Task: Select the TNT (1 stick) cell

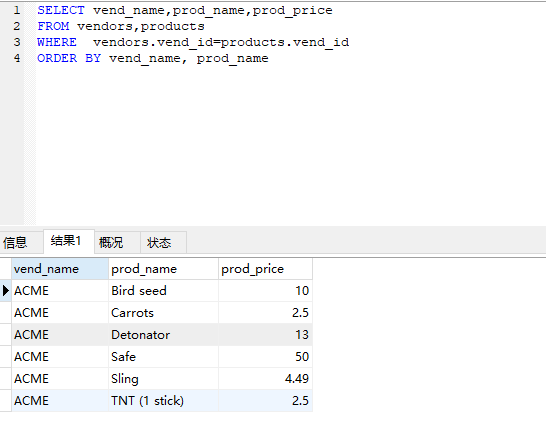Action: pyautogui.click(x=163, y=400)
